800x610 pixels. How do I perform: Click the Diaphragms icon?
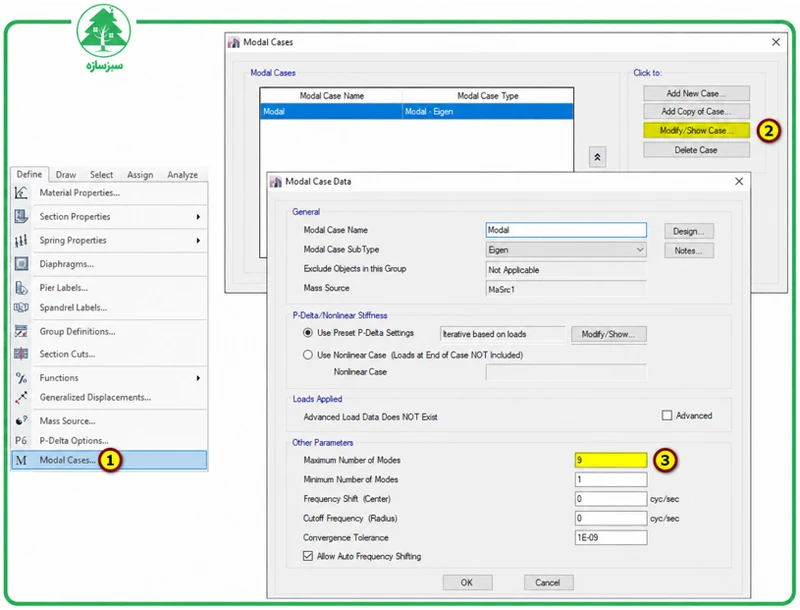pyautogui.click(x=21, y=264)
